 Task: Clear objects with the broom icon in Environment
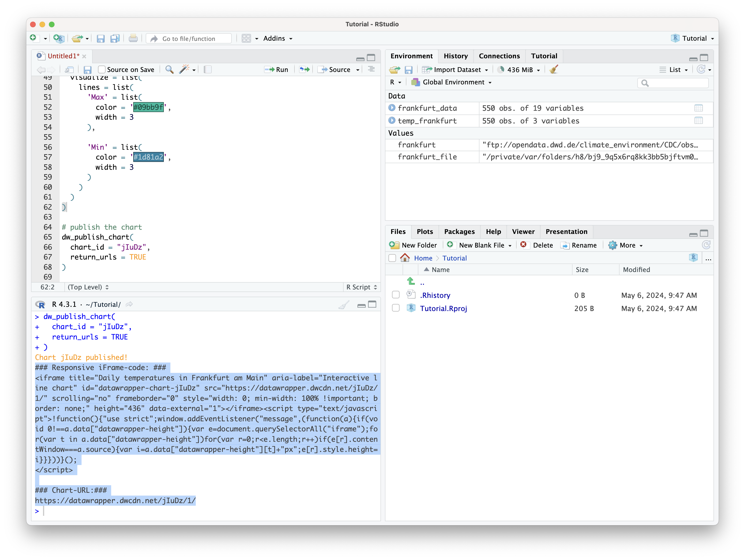tap(553, 69)
